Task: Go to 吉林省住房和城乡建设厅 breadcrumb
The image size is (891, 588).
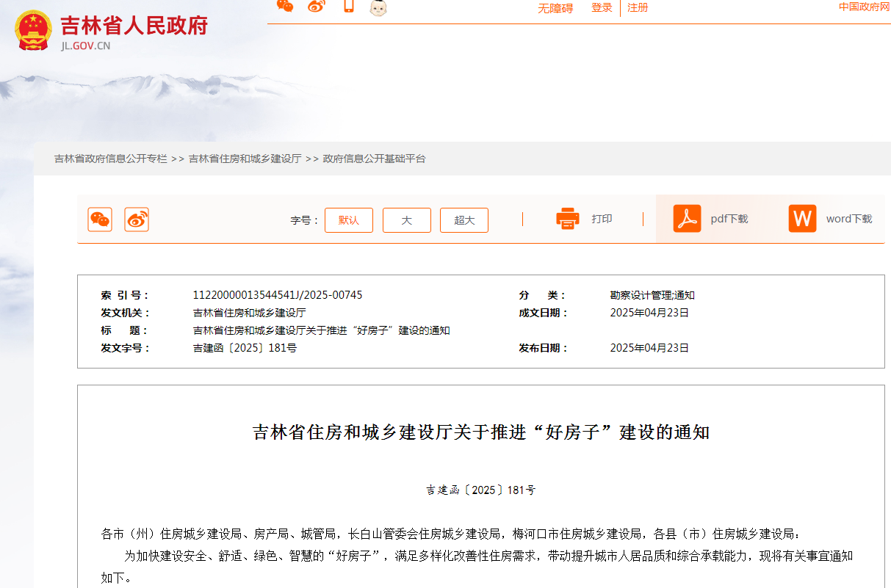Action: pos(245,159)
